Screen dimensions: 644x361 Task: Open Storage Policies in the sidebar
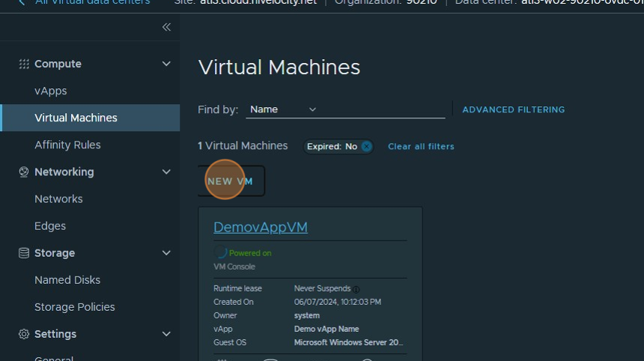coord(74,307)
